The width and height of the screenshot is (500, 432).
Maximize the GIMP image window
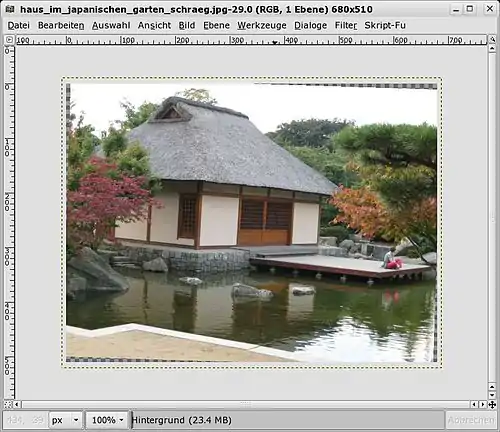coord(470,9)
